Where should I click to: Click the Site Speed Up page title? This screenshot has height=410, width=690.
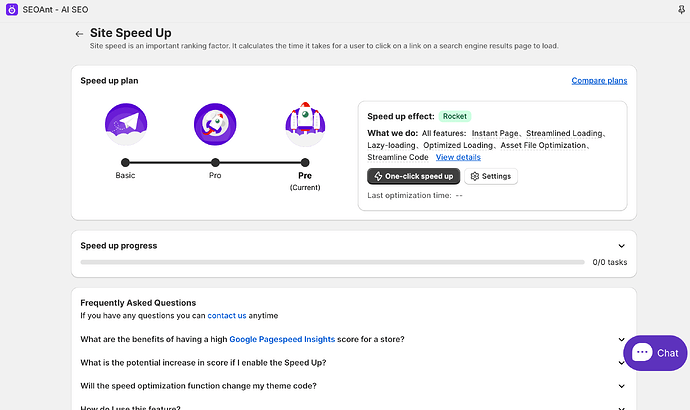pos(131,33)
